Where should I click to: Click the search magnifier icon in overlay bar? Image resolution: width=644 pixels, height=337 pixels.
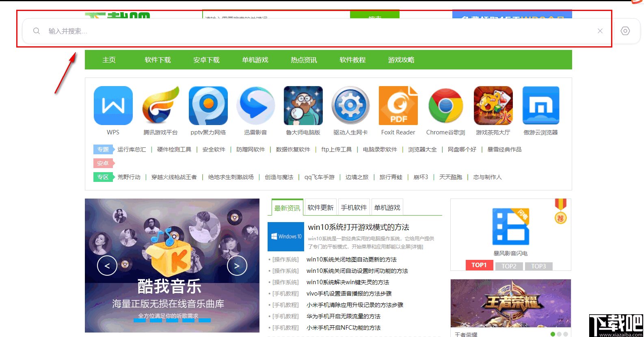click(x=37, y=31)
